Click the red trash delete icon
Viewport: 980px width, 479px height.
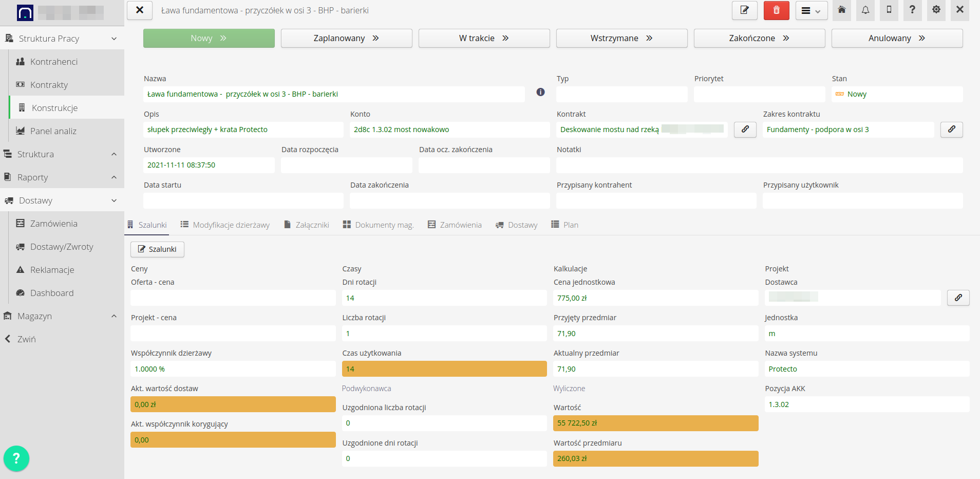(776, 10)
